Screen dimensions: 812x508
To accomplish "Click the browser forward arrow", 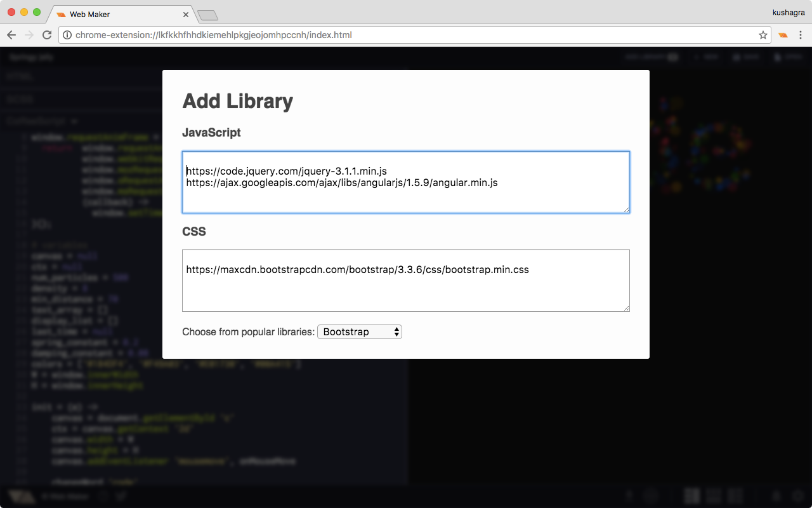I will pyautogui.click(x=29, y=35).
